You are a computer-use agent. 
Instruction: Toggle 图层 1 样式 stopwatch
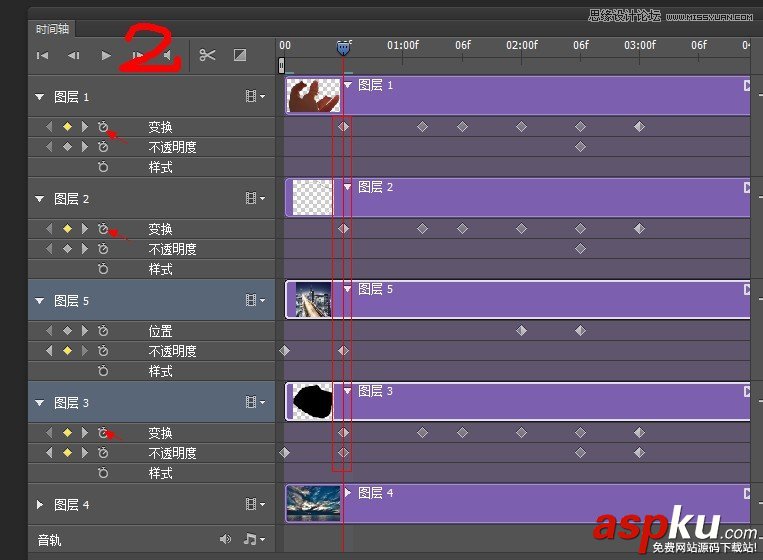tap(103, 167)
